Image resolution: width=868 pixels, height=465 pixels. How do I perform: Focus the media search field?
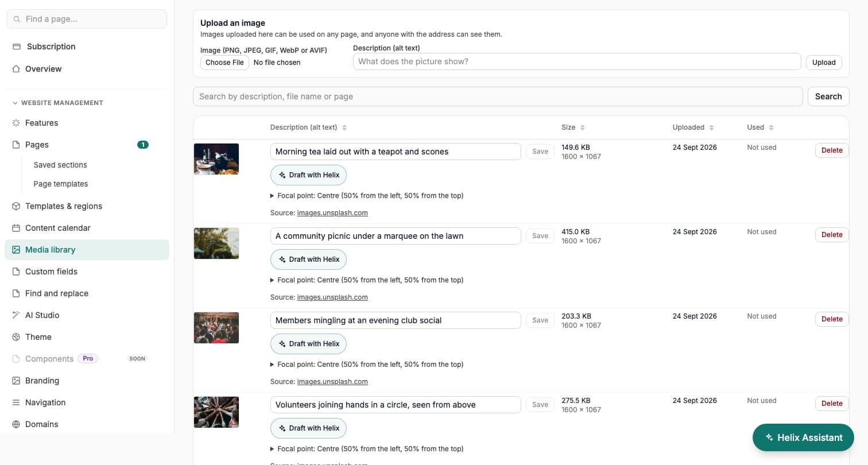tap(498, 96)
